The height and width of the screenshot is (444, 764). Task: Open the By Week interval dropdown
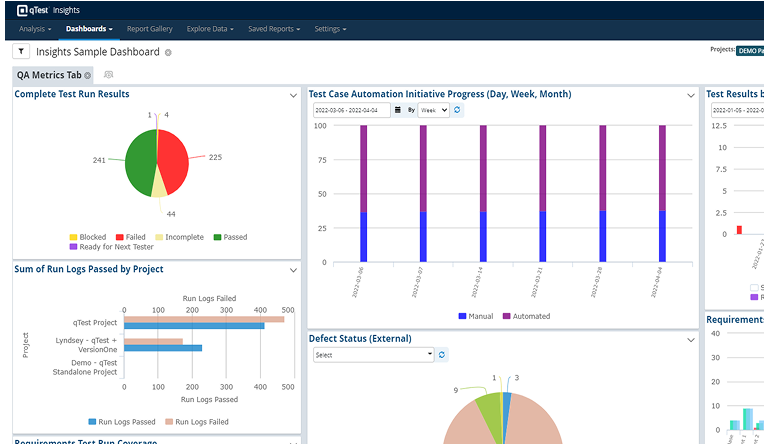pyautogui.click(x=434, y=110)
